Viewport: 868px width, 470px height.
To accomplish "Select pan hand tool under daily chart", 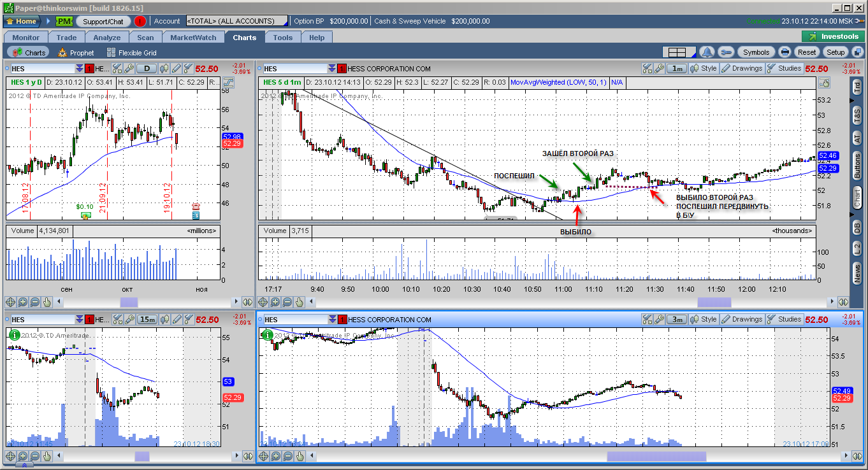I will pyautogui.click(x=47, y=303).
